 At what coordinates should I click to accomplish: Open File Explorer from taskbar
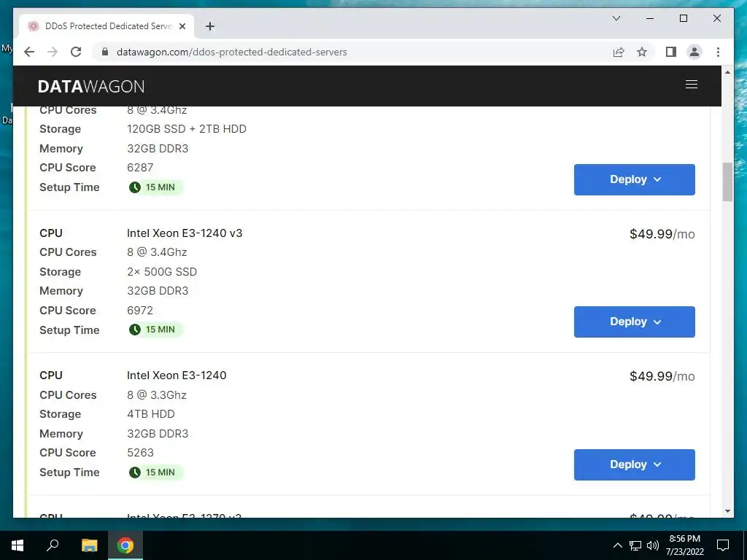point(89,545)
